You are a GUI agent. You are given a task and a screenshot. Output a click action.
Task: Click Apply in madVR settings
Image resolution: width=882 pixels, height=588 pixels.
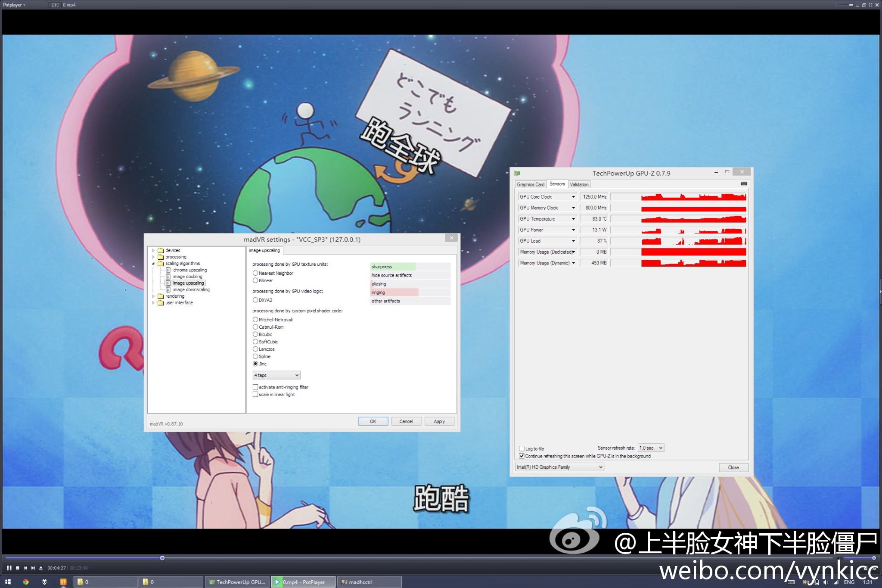point(439,421)
